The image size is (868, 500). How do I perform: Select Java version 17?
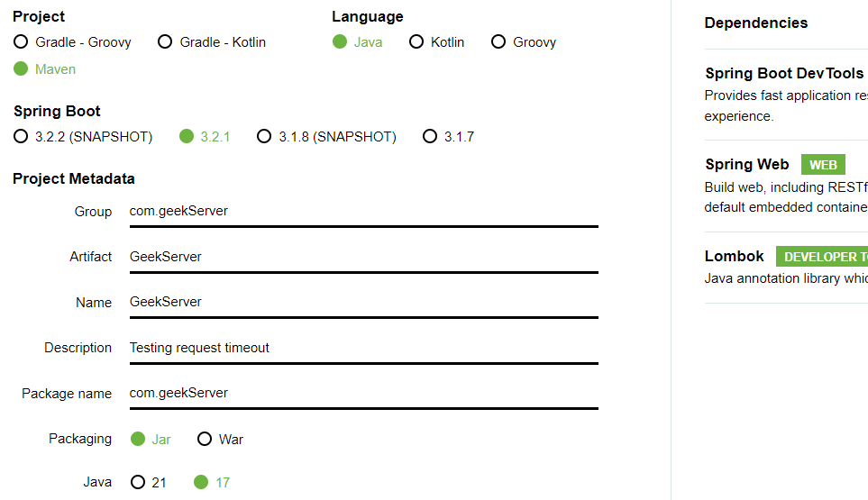tap(201, 482)
